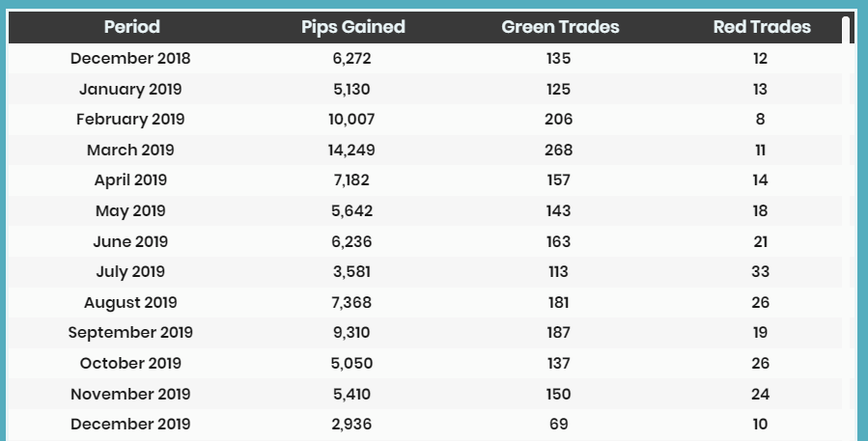Click the Pips Gained column header

click(x=353, y=27)
